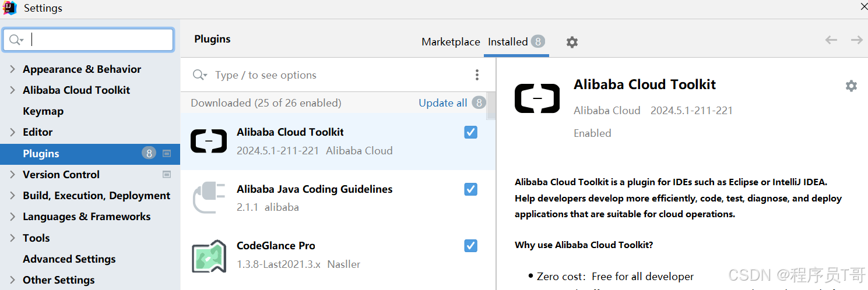The height and width of the screenshot is (290, 868).
Task: Click the Alibaba Cloud vendor name in details
Action: click(x=607, y=110)
